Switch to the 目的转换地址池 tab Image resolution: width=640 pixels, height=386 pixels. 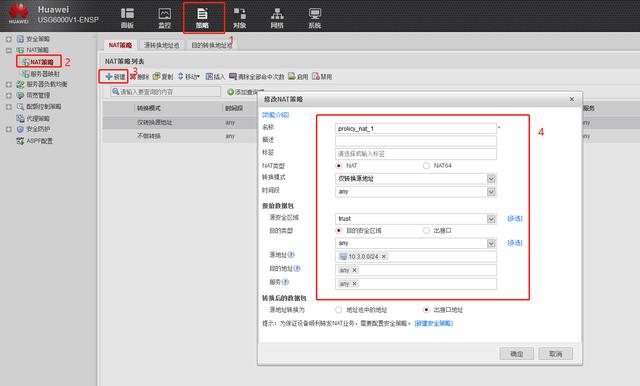(x=211, y=45)
